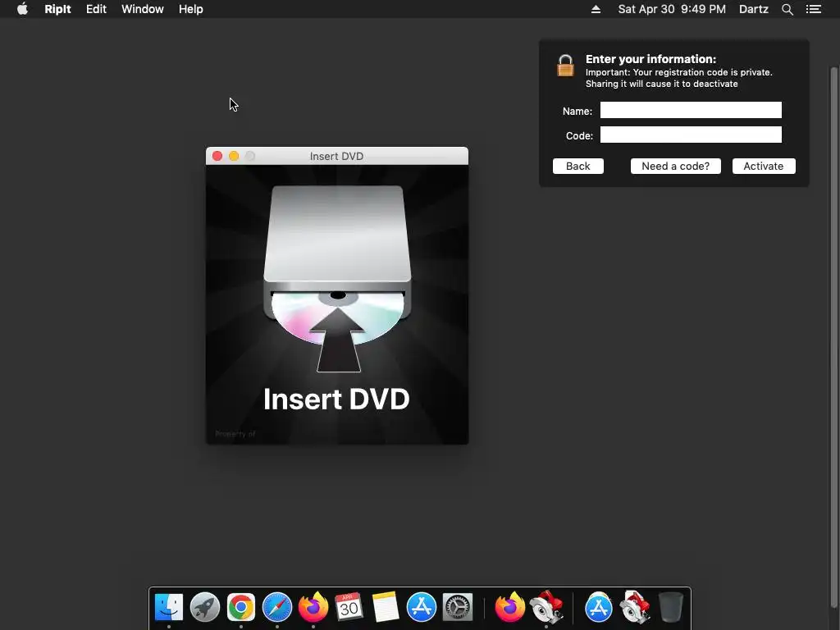This screenshot has width=840, height=630.
Task: Open the Trash in the Dock
Action: pos(671,607)
